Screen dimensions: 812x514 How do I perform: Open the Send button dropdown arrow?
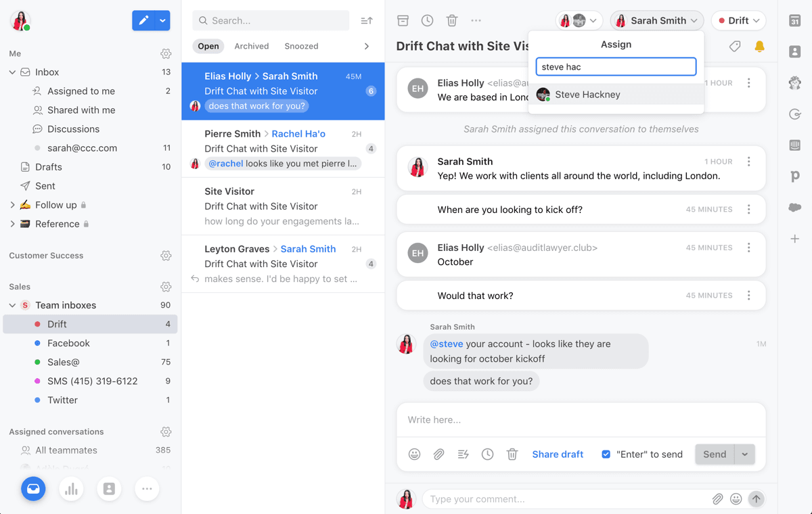pyautogui.click(x=744, y=454)
